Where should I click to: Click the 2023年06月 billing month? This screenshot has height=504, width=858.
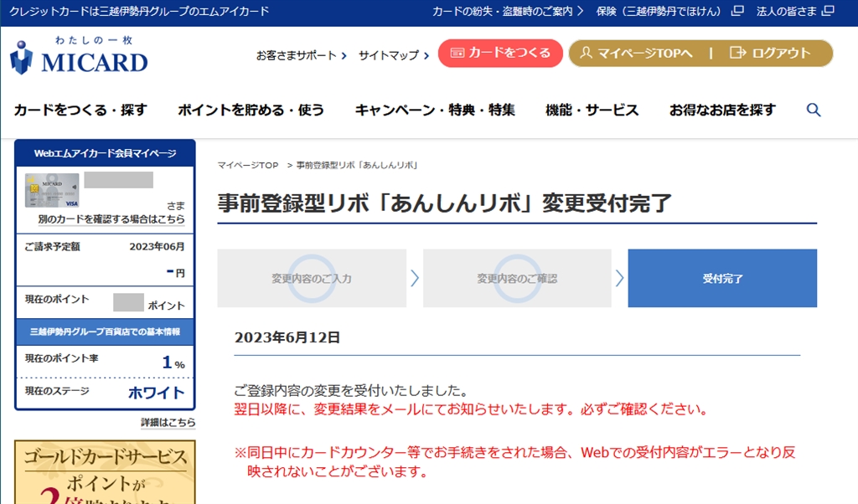157,246
